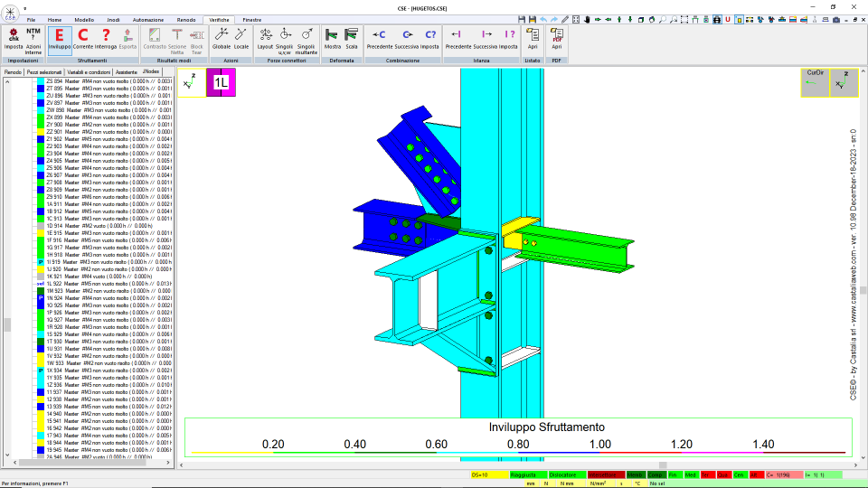
Task: Click the first save floppy icon
Action: click(522, 19)
